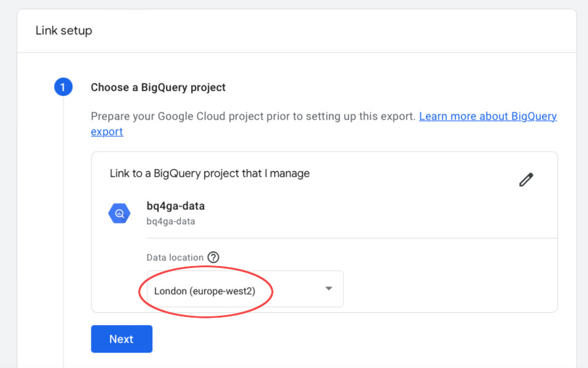Open the Data location help question mark

pyautogui.click(x=213, y=257)
